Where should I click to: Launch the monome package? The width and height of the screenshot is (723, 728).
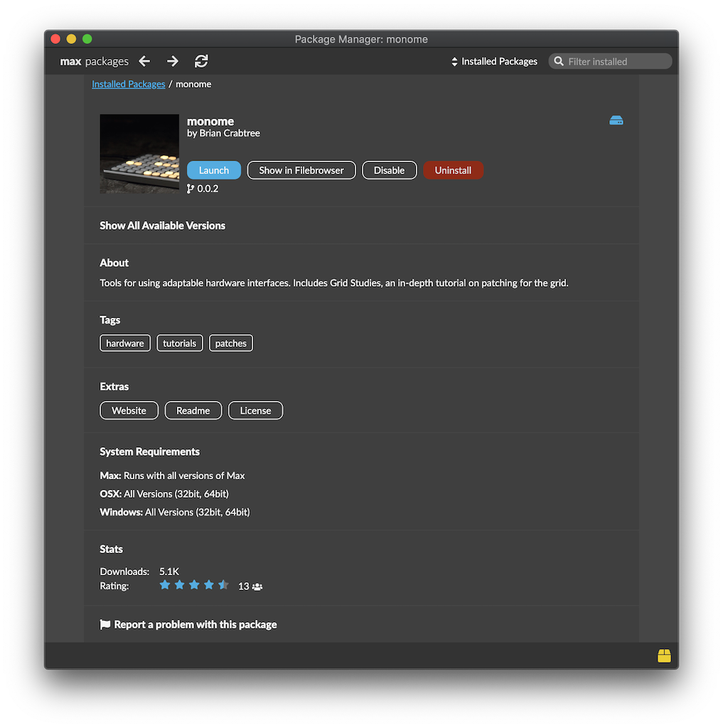click(214, 171)
